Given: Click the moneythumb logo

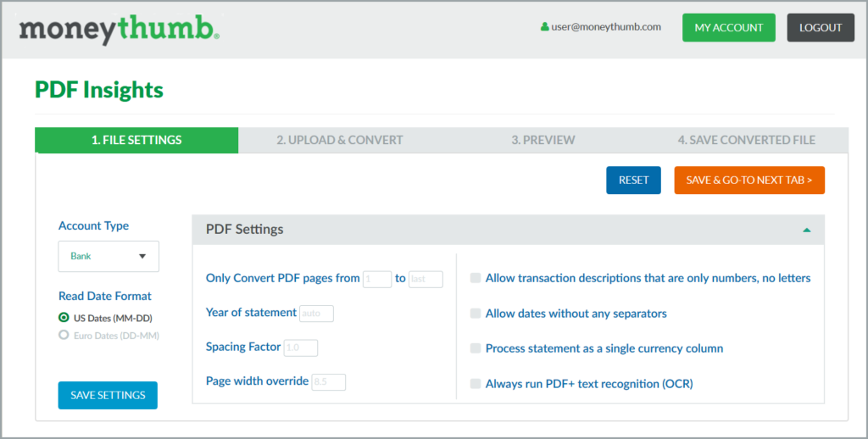Looking at the screenshot, I should pyautogui.click(x=119, y=30).
